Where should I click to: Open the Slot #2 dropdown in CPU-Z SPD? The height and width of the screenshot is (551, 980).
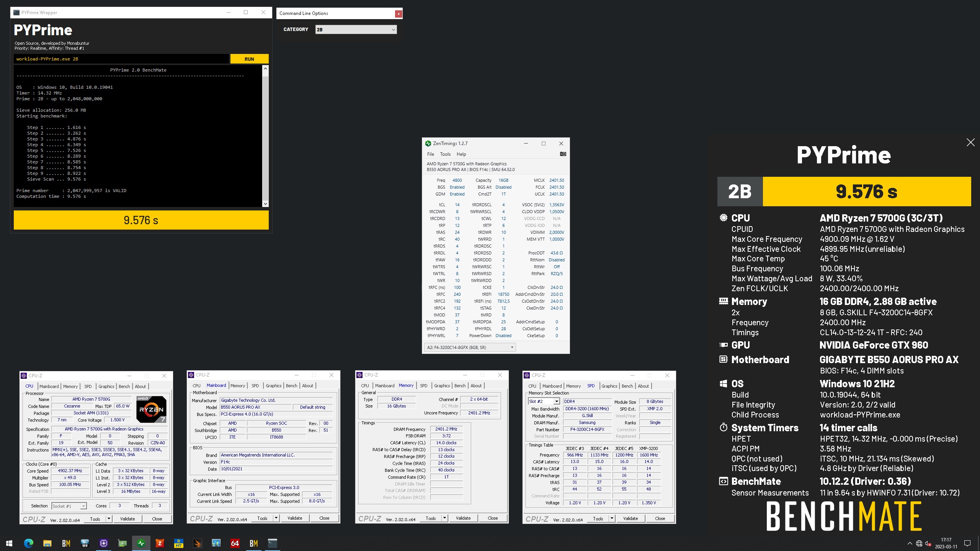click(x=544, y=401)
